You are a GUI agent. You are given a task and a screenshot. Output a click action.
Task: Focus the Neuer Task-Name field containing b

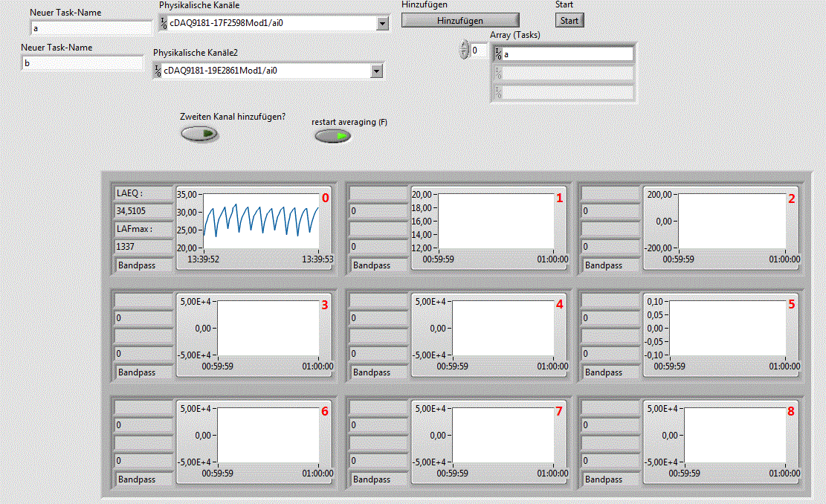(x=83, y=62)
